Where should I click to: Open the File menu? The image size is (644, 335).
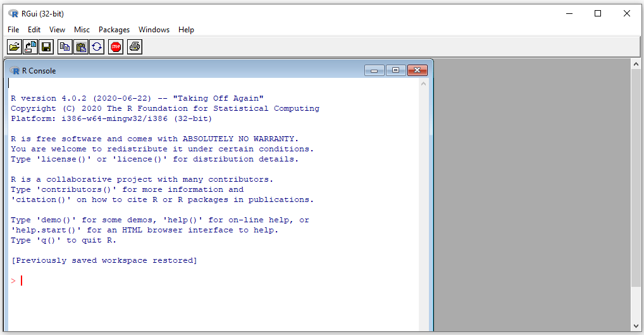[13, 30]
